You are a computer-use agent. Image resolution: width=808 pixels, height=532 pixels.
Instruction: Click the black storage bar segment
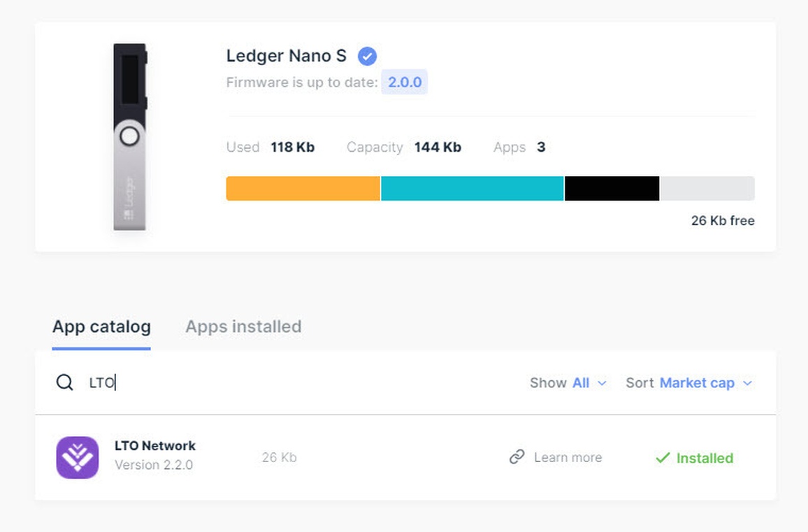point(612,188)
